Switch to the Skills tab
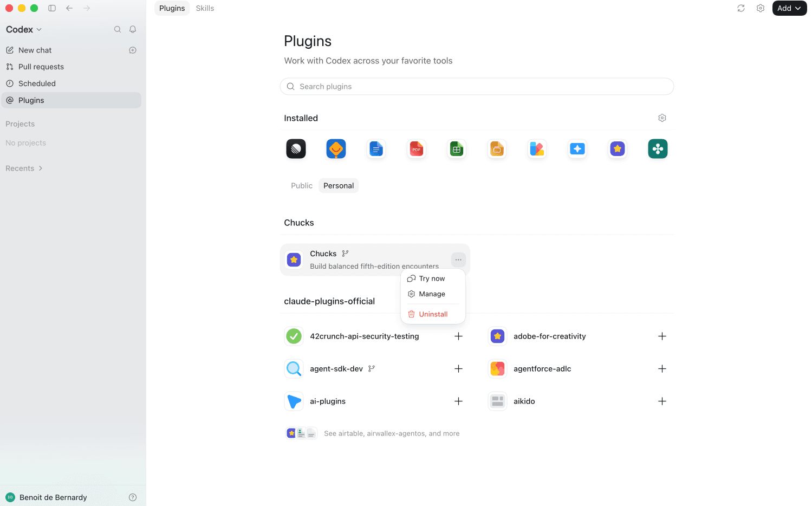 (205, 8)
